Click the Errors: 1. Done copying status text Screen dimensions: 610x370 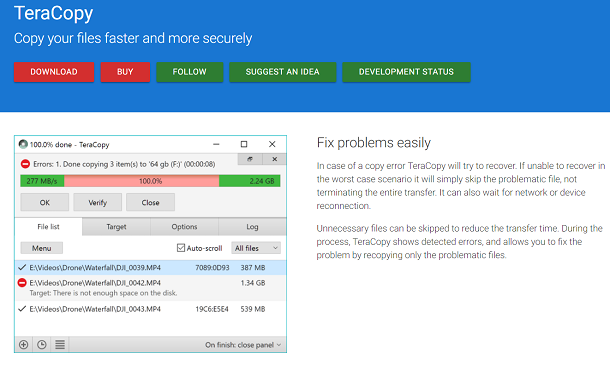pyautogui.click(x=124, y=164)
